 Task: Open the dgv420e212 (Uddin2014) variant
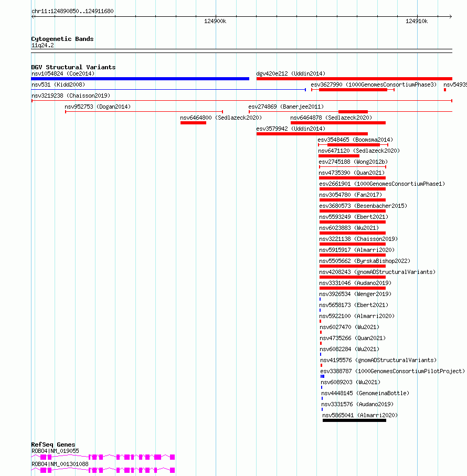pos(291,73)
